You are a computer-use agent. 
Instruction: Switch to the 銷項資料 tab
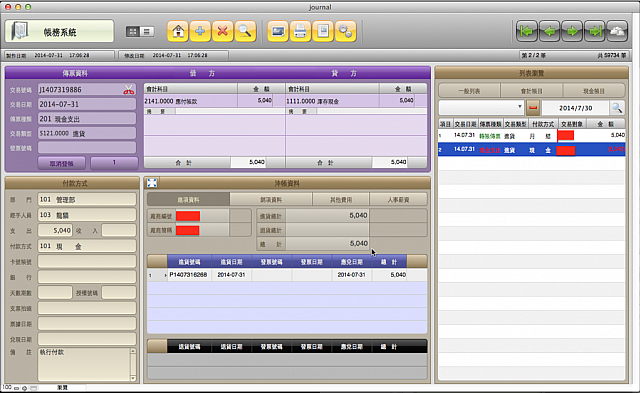(271, 200)
